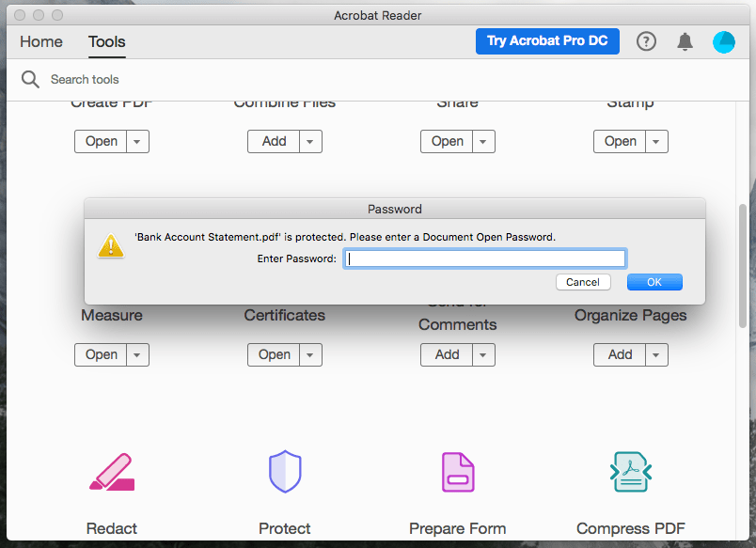Click Open under Create PDF
This screenshot has width=756, height=548.
101,141
